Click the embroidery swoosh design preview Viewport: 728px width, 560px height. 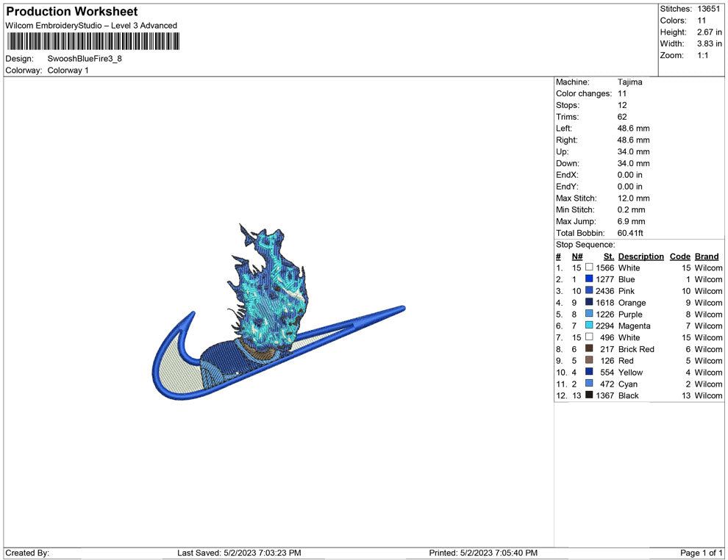pyautogui.click(x=279, y=312)
